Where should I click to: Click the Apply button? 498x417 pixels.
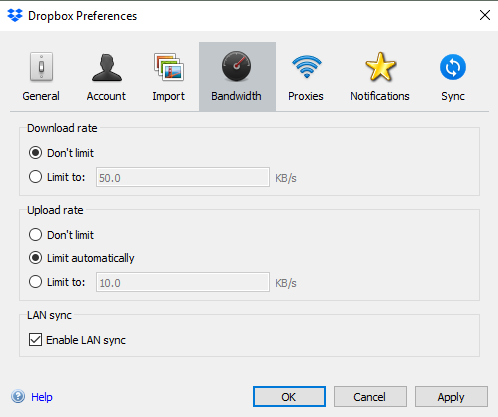click(x=451, y=397)
